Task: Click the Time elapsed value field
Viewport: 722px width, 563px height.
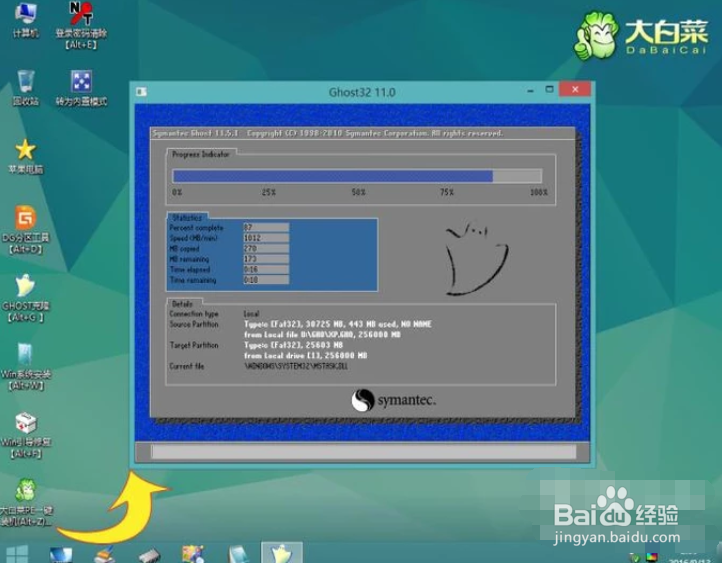Action: [266, 270]
